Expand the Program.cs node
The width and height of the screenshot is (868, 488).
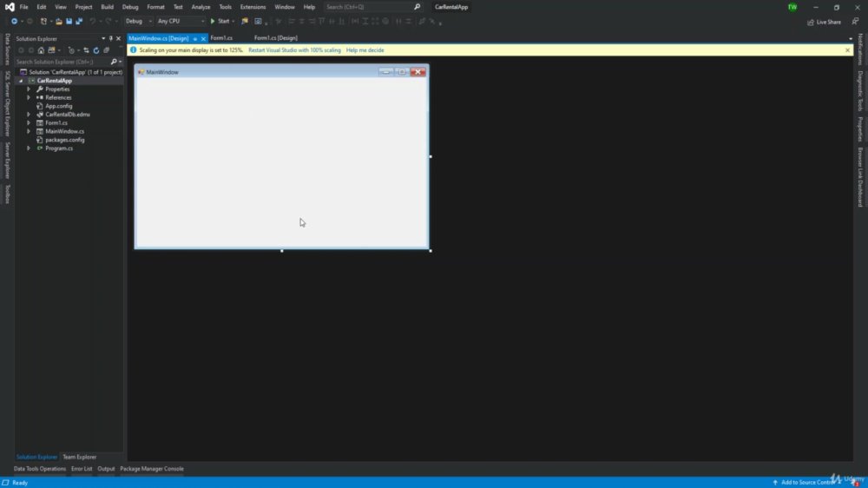point(29,148)
